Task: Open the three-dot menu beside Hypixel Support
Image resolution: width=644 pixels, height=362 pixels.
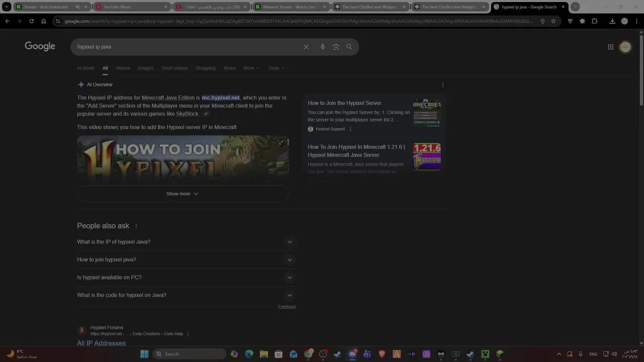Action: tap(351, 129)
